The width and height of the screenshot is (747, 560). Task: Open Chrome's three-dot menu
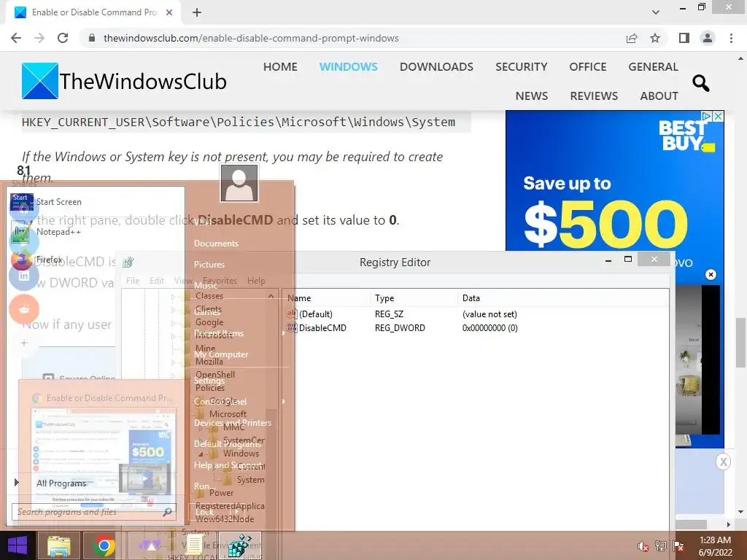pyautogui.click(x=731, y=38)
